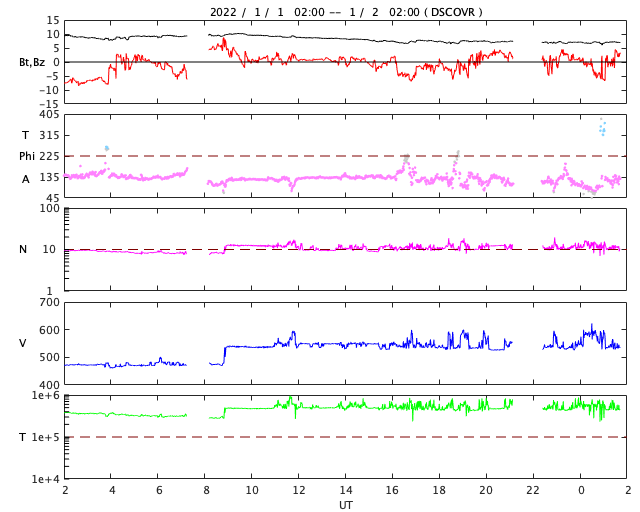Click the '500' velocity tick label
This screenshot has width=640, height=512.
pyautogui.click(x=49, y=357)
